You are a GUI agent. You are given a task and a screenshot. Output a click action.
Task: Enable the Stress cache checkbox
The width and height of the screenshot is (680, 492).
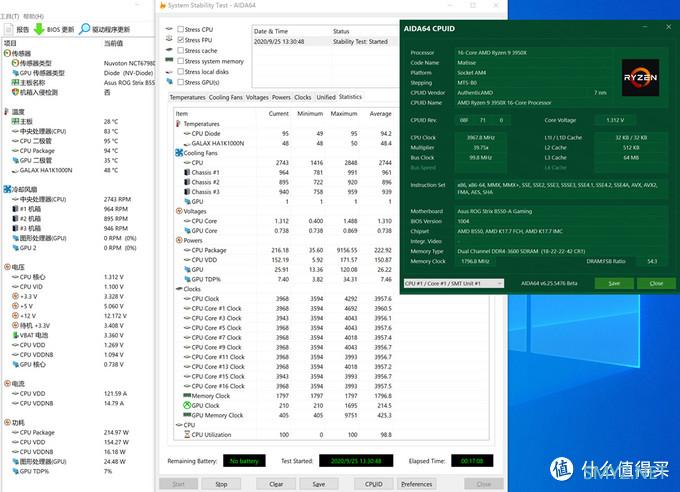coord(180,50)
